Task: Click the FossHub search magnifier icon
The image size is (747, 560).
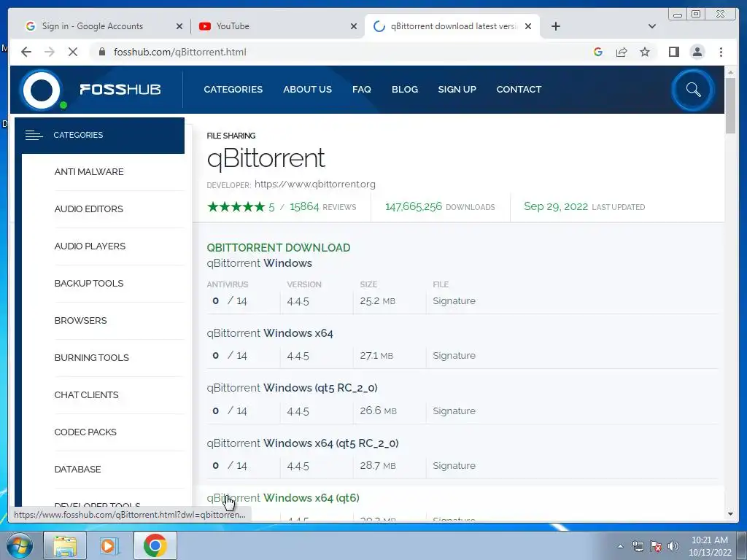Action: tap(693, 90)
